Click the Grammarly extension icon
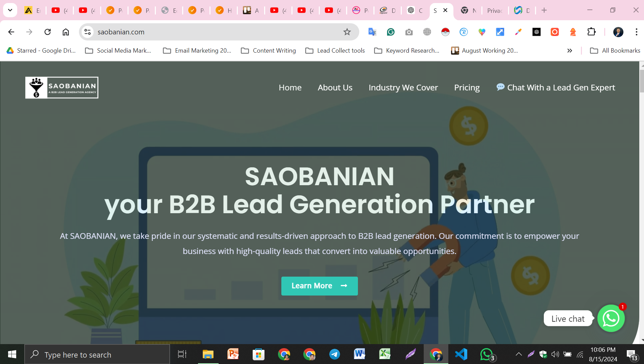 coord(391,32)
